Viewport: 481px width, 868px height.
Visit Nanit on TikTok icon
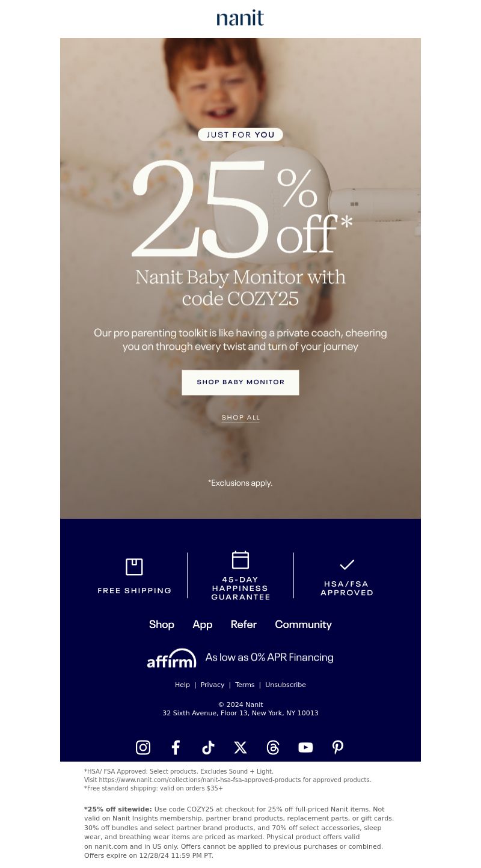click(208, 747)
